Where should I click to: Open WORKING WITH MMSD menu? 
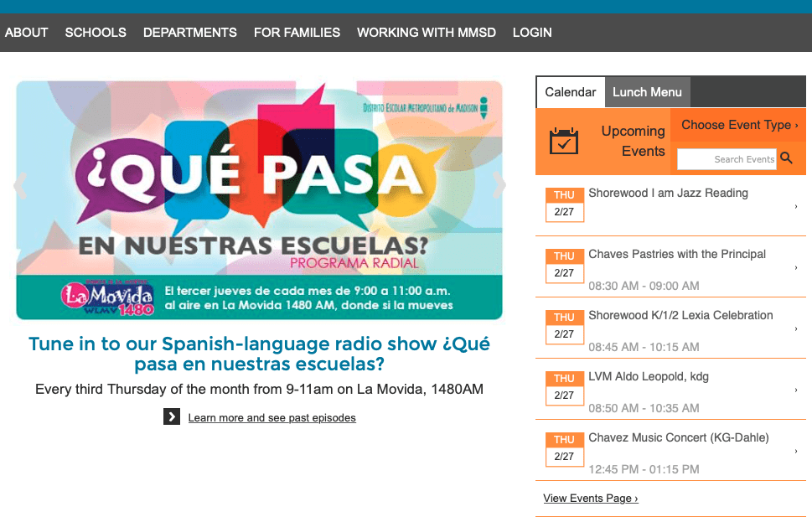427,33
